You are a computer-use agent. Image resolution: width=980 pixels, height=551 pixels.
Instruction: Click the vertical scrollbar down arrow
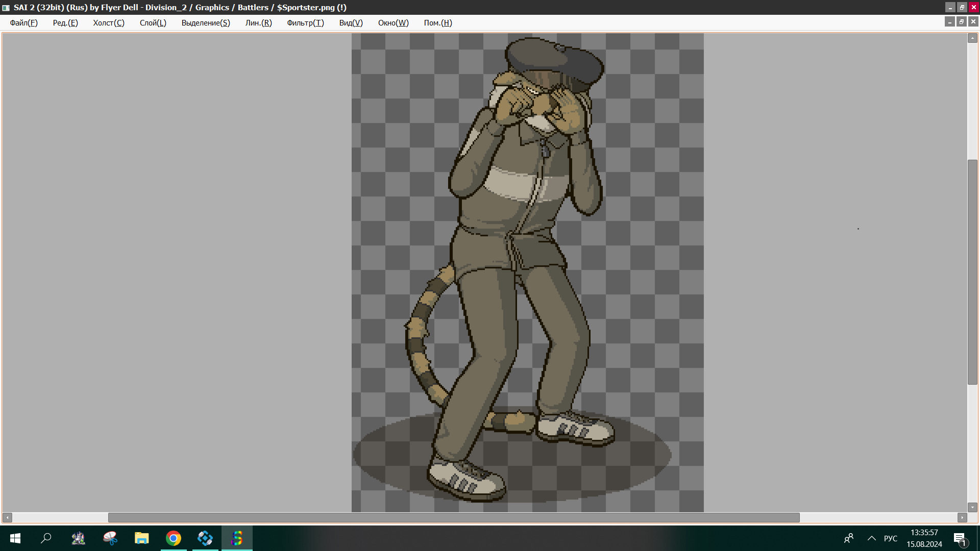pyautogui.click(x=972, y=507)
